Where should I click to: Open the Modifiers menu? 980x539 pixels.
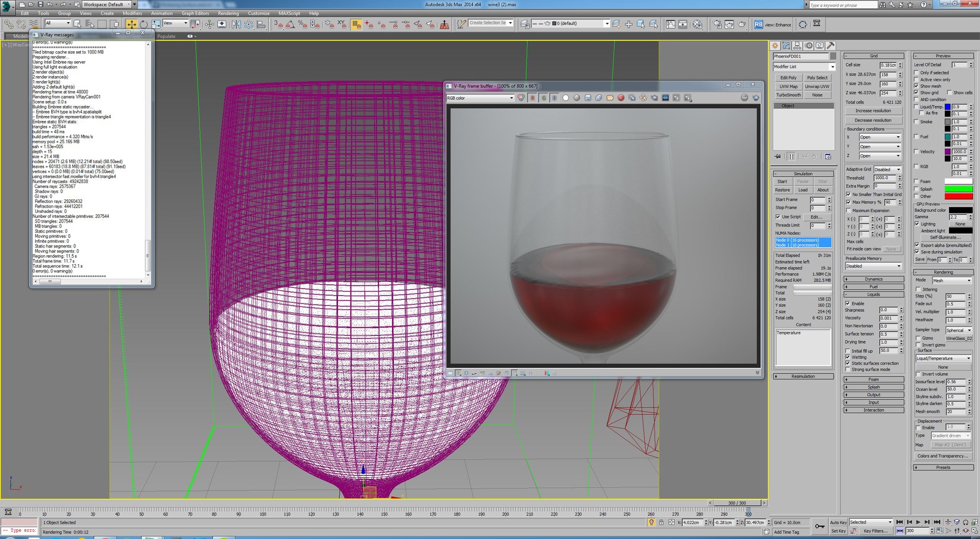click(x=132, y=13)
